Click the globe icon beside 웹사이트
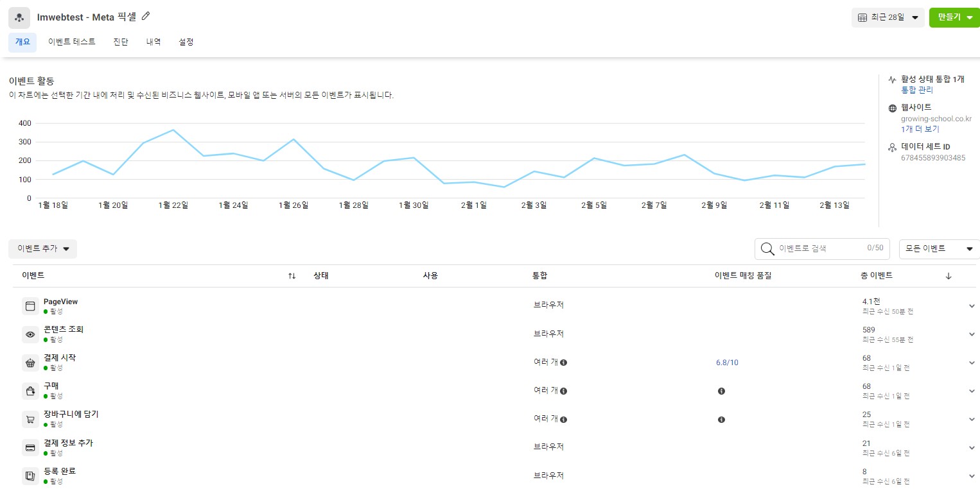Viewport: 980px width, 489px height. pyautogui.click(x=892, y=108)
